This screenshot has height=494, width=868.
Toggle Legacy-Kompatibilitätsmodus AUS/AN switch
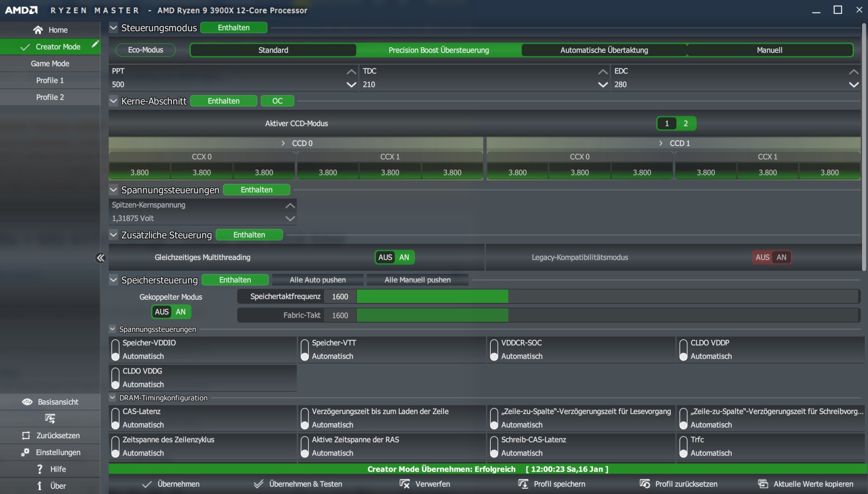(x=772, y=257)
